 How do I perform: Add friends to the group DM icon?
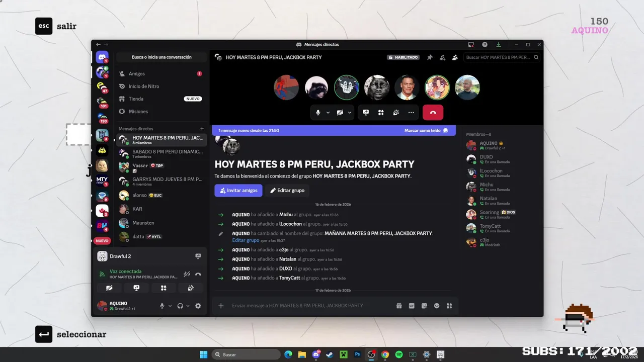pos(442,57)
